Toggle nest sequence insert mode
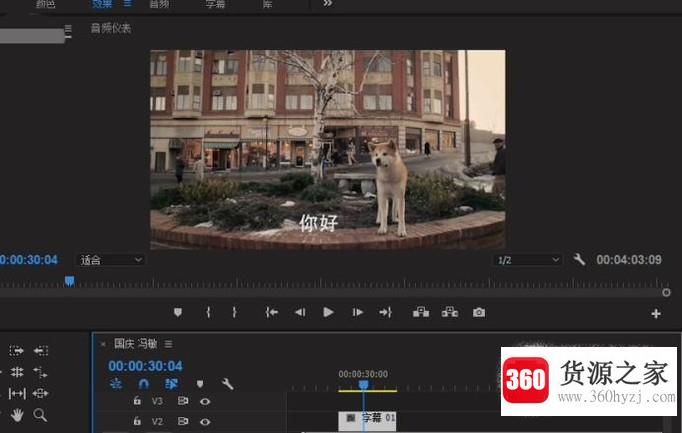Screen dimensions: 682x433 pyautogui.click(x=116, y=383)
